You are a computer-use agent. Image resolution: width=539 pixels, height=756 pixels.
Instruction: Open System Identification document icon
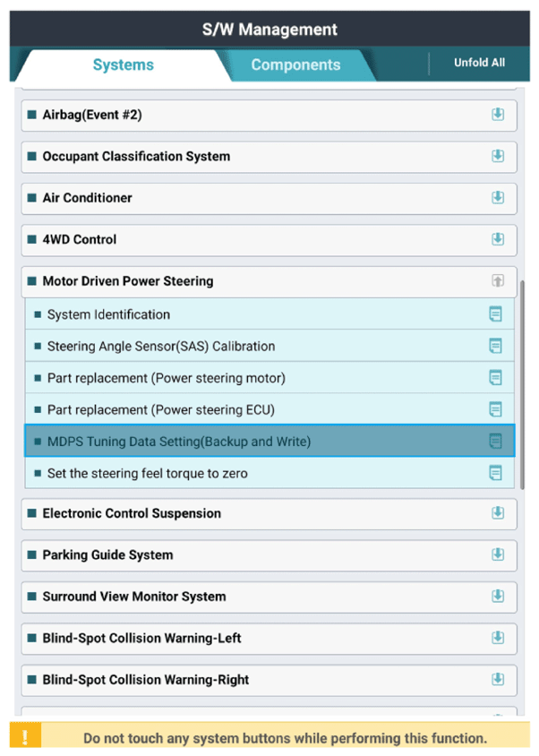click(x=495, y=314)
